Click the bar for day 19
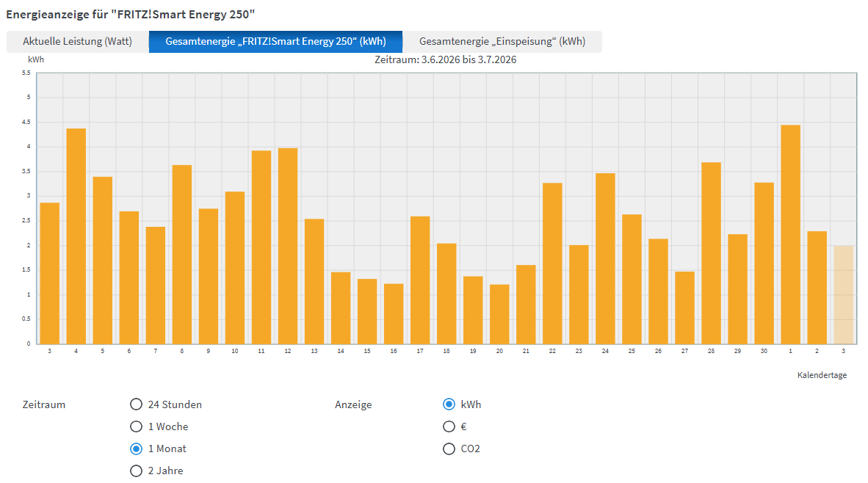 point(474,310)
